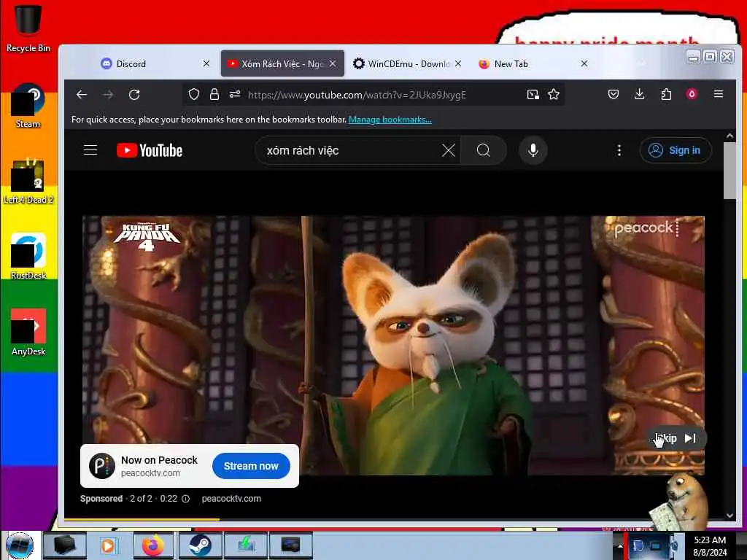Open YouTube settings three-dot menu

pyautogui.click(x=619, y=150)
